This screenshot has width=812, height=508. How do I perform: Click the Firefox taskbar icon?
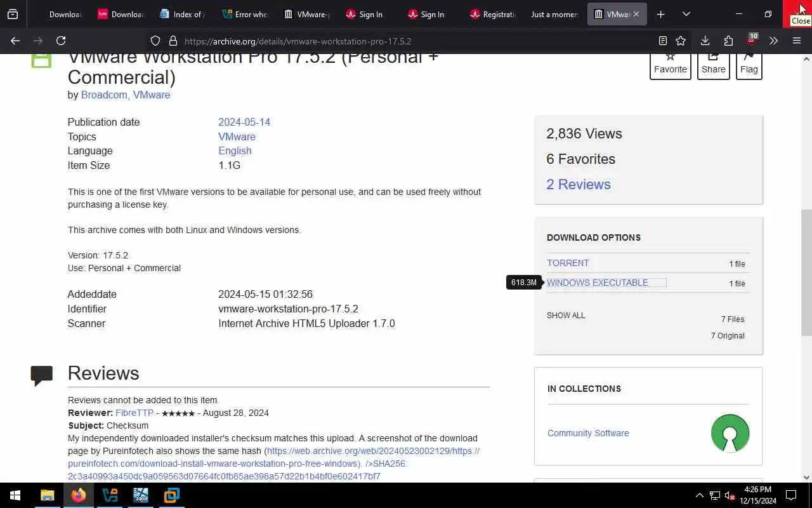[79, 495]
